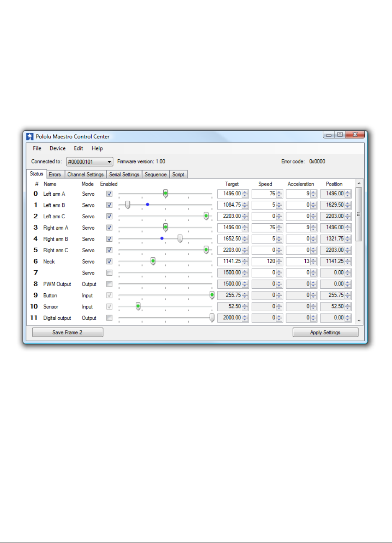Open the File menu
392x543 pixels.
tap(37, 148)
